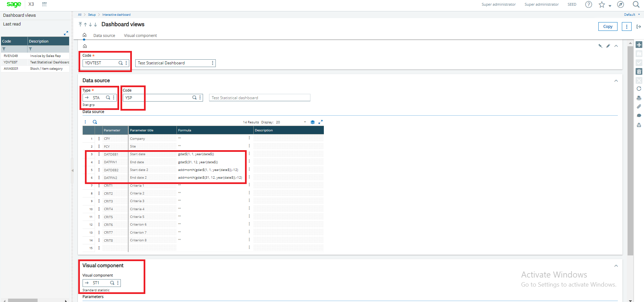Image resolution: width=644 pixels, height=302 pixels.
Task: Expand the Last read panel to full screen
Action: pos(66,33)
